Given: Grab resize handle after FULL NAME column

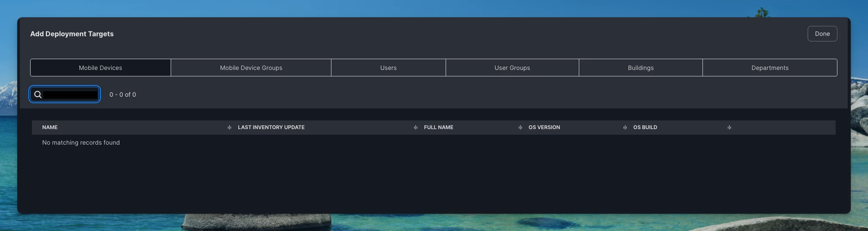Looking at the screenshot, I should (520, 127).
